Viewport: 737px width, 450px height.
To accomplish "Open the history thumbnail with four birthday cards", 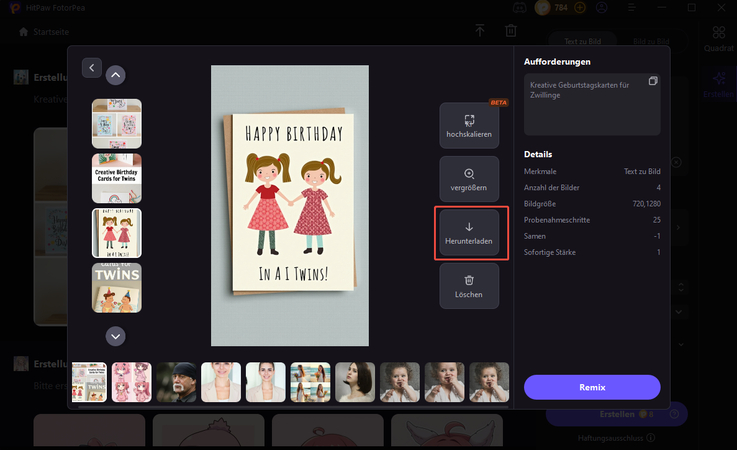I will tap(89, 382).
